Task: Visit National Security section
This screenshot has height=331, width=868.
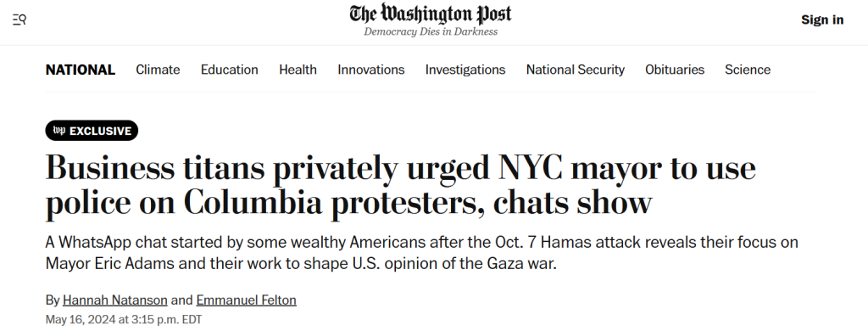Action: 576,70
